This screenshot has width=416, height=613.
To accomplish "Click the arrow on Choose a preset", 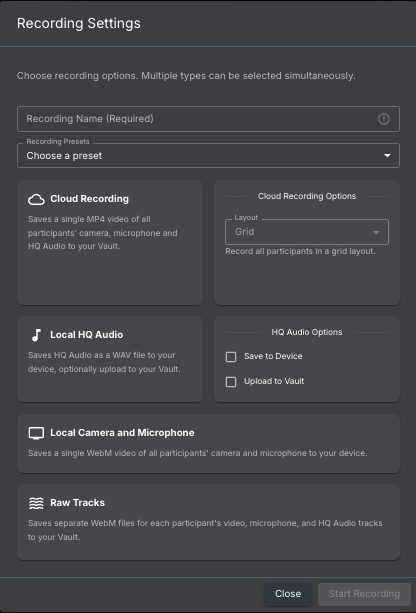I will point(387,156).
